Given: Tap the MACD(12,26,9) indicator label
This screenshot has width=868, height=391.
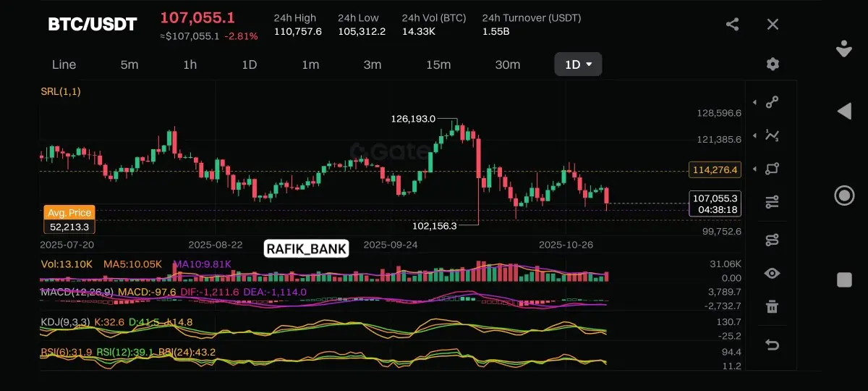Looking at the screenshot, I should coord(77,292).
